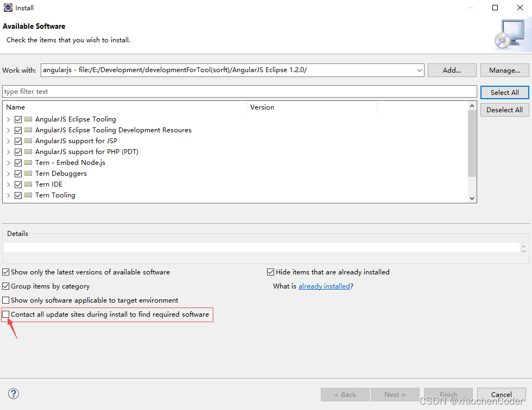Viewport: 532px width, 410px height.
Task: Click the Install dialog title bar icon
Action: click(8, 8)
